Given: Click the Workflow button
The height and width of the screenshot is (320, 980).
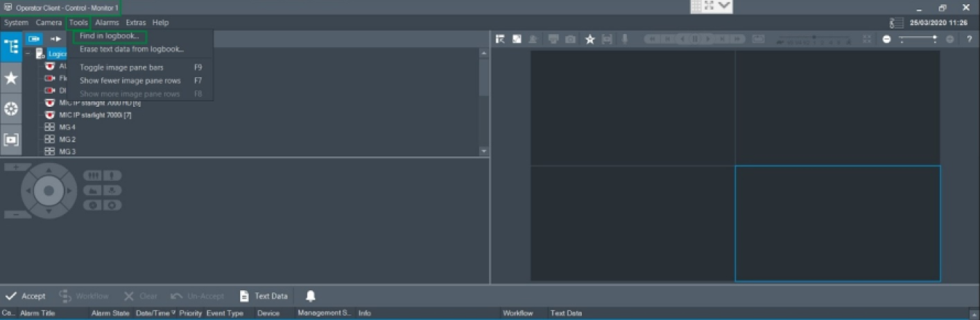Looking at the screenshot, I should click(x=84, y=296).
